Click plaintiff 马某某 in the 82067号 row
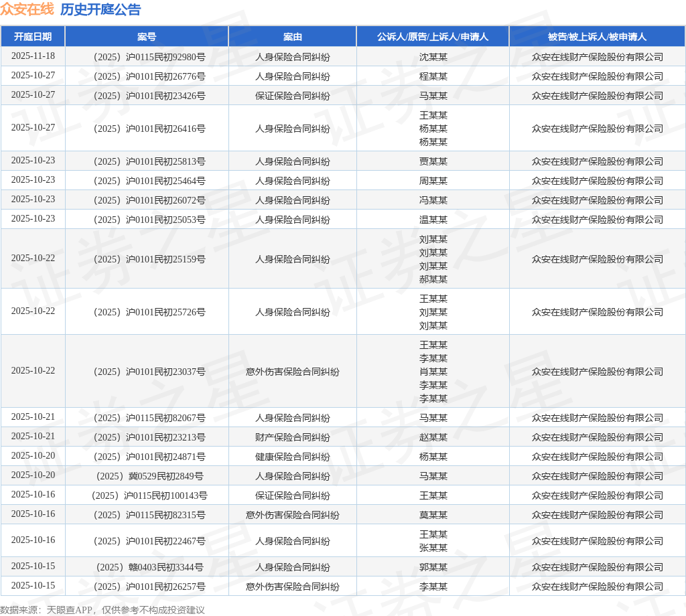Image resolution: width=686 pixels, height=616 pixels. (x=433, y=418)
